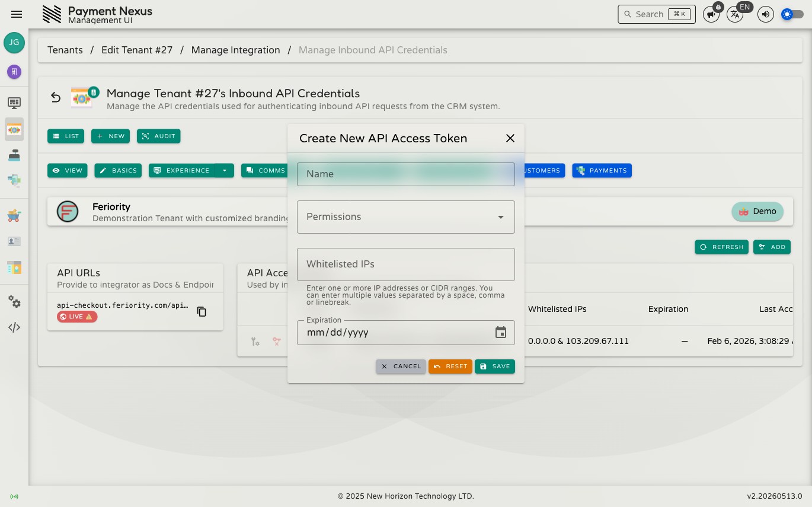Open the cash register icon in sidebar
This screenshot has width=812, height=507.
click(14, 155)
